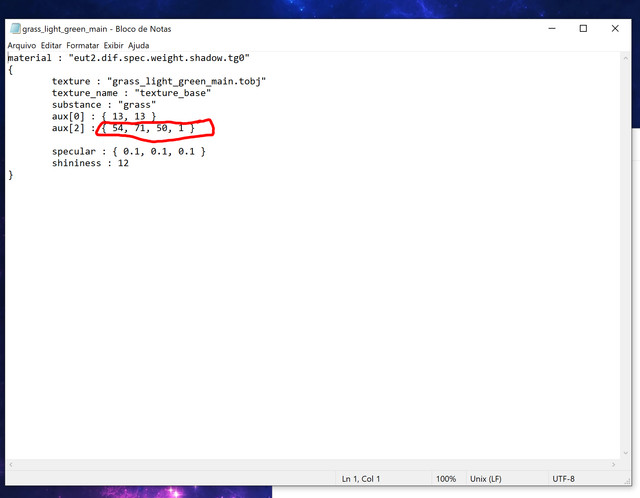Open the Ajuda menu
Image resolution: width=640 pixels, height=498 pixels.
pos(138,45)
